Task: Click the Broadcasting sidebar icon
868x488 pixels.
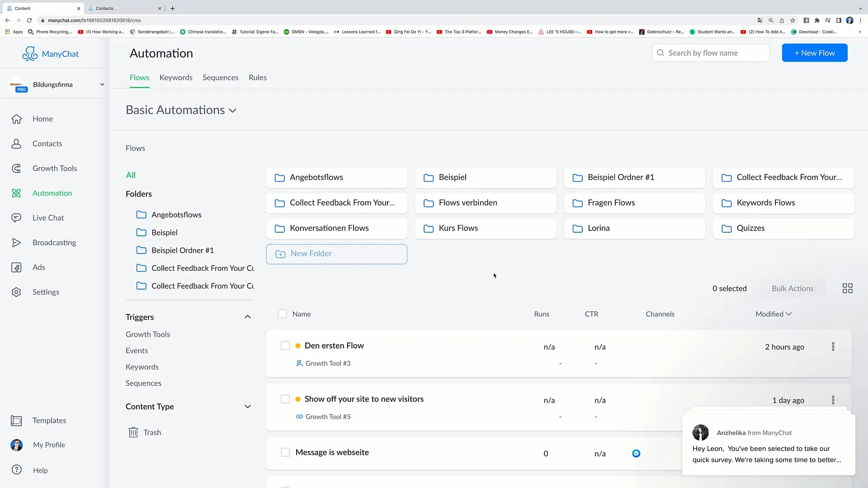Action: (16, 243)
